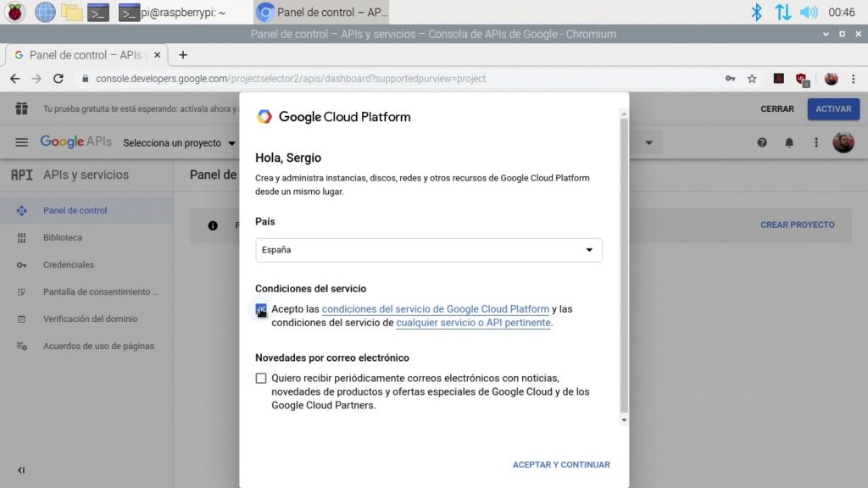Open Acuerdos de uso de páginas
Viewport: 868px width, 488px height.
pyautogui.click(x=86, y=346)
